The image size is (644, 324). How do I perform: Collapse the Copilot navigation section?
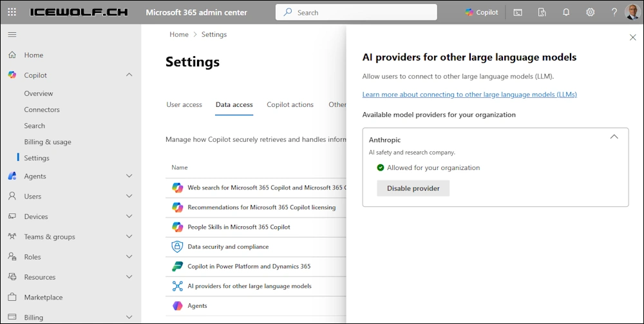[129, 75]
